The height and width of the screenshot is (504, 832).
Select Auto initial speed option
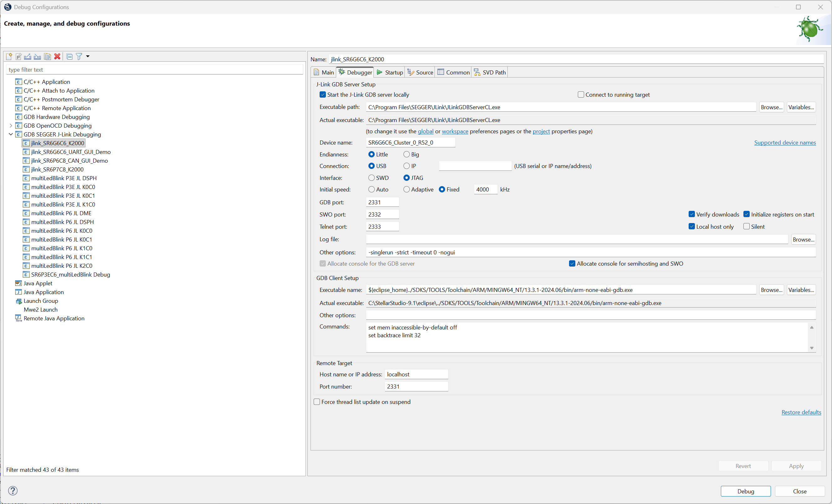click(x=372, y=189)
